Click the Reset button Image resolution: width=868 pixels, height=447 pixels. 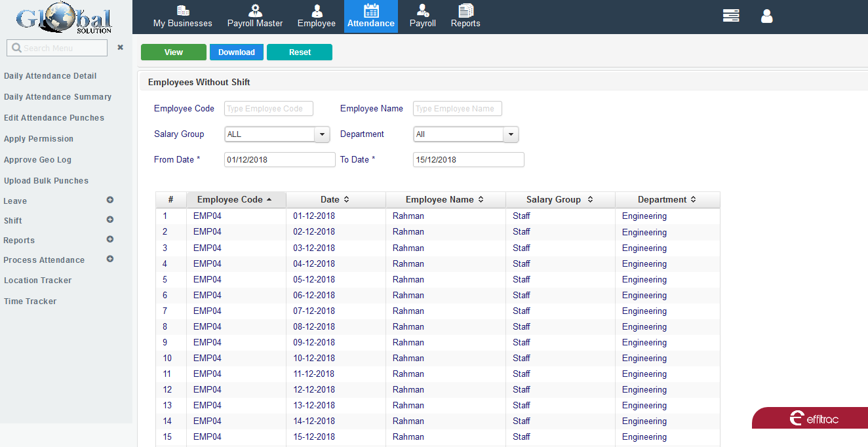click(300, 52)
